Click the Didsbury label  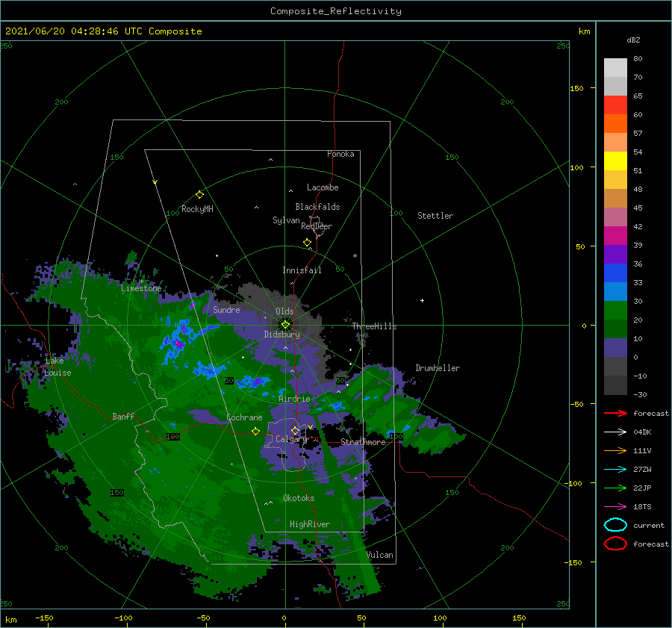(281, 335)
